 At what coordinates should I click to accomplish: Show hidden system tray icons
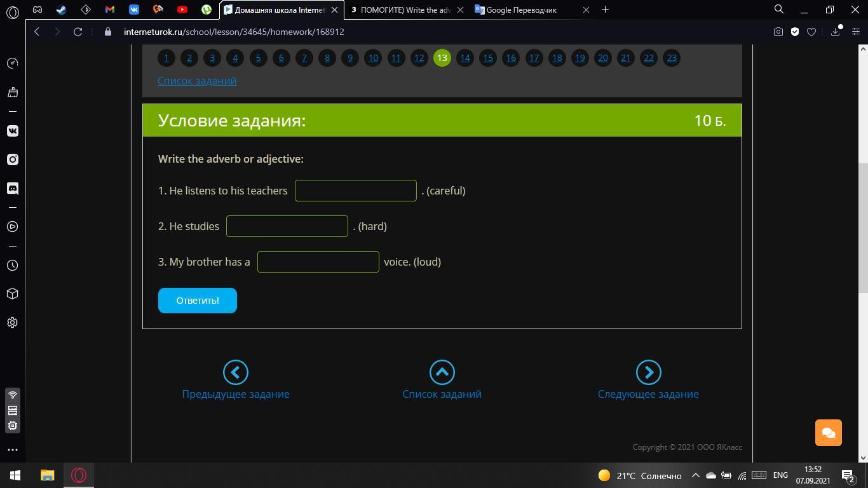(695, 475)
